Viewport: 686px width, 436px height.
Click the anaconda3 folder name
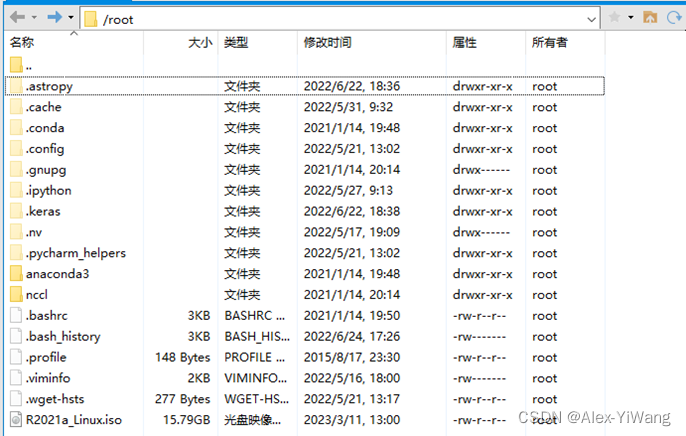coord(57,274)
